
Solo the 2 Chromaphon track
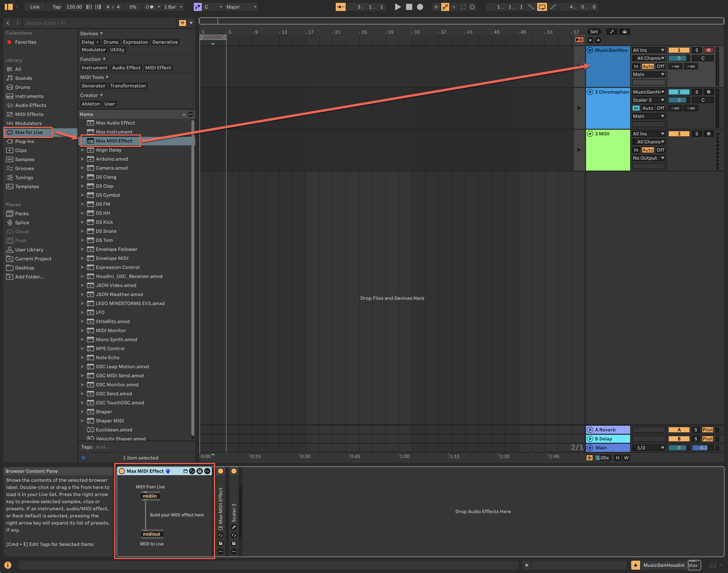696,92
